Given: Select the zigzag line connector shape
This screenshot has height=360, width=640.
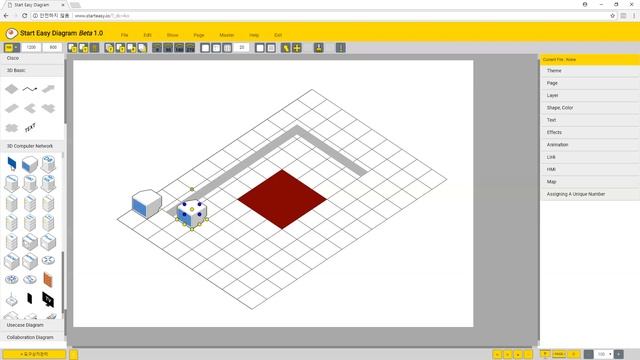Looking at the screenshot, I should pyautogui.click(x=30, y=89).
